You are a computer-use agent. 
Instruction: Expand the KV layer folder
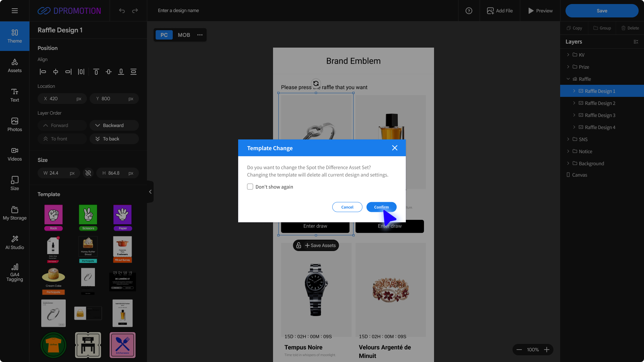pyautogui.click(x=568, y=55)
